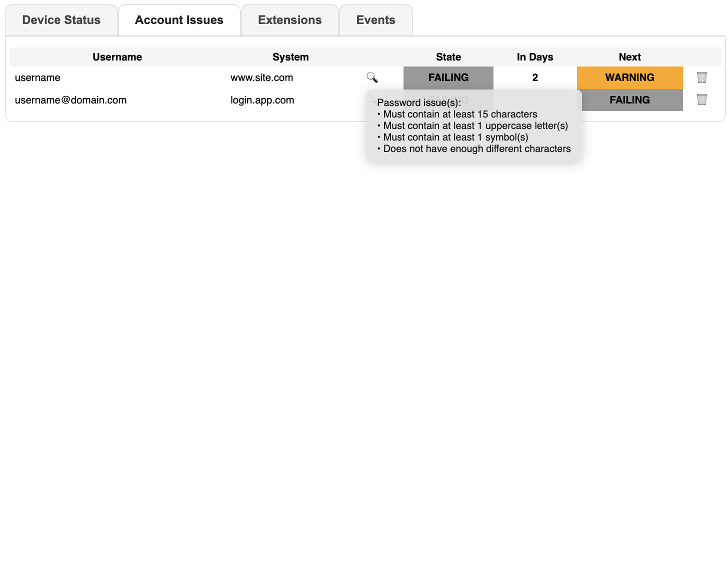Click the In Days value 2
This screenshot has height=561, width=728.
click(535, 77)
